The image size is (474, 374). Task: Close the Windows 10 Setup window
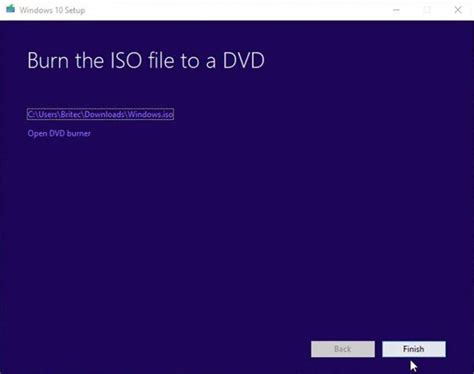(458, 10)
